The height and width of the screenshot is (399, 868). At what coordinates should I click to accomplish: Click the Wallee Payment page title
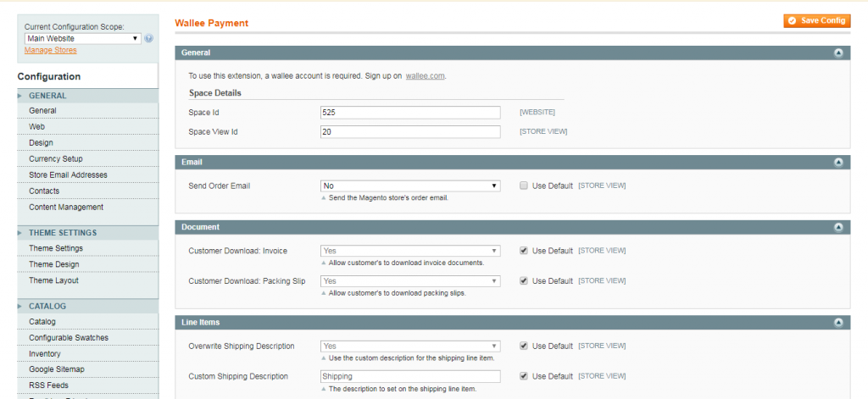211,23
